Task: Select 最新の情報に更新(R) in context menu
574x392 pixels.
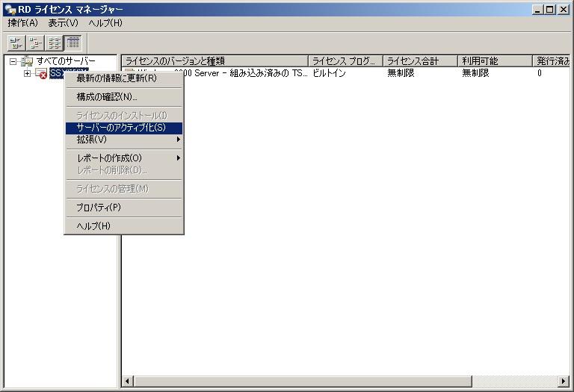Action: (x=123, y=78)
